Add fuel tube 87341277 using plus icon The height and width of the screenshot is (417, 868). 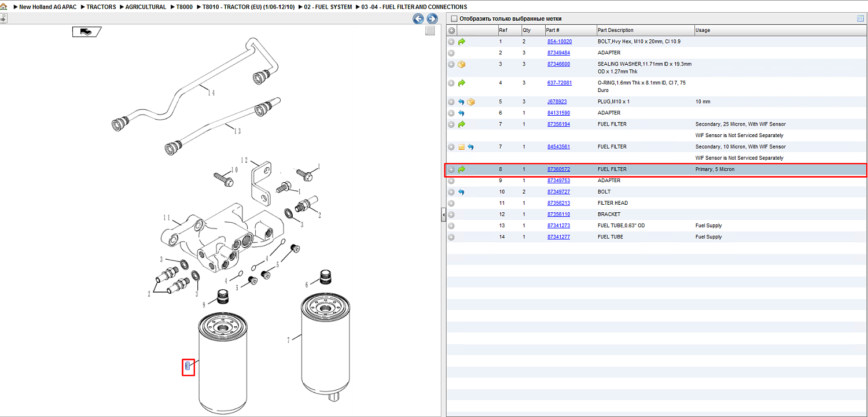451,237
